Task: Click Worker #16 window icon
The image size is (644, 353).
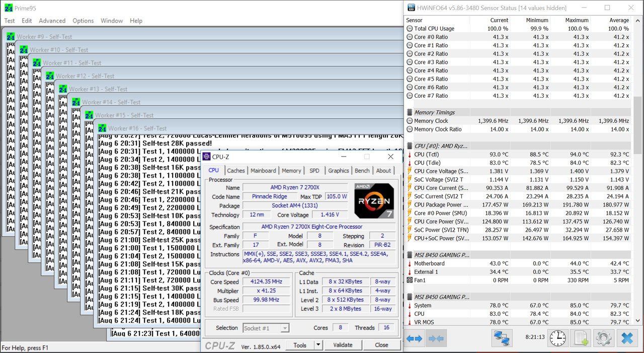Action: [x=102, y=128]
